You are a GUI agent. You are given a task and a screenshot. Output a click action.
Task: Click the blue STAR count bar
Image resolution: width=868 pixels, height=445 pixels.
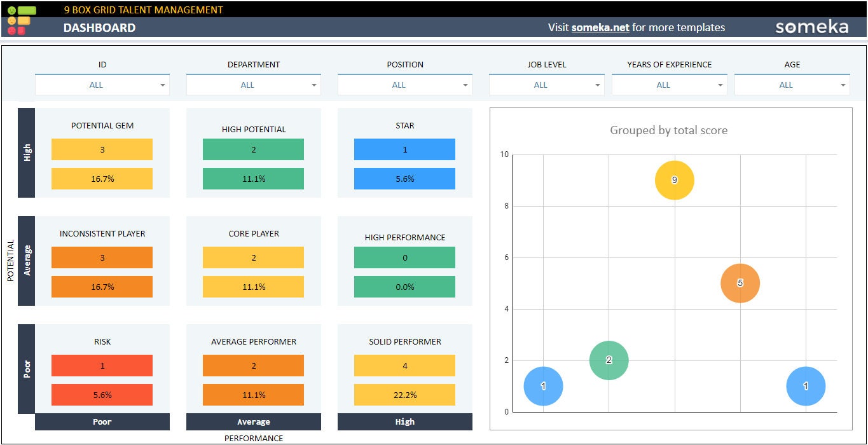(405, 149)
